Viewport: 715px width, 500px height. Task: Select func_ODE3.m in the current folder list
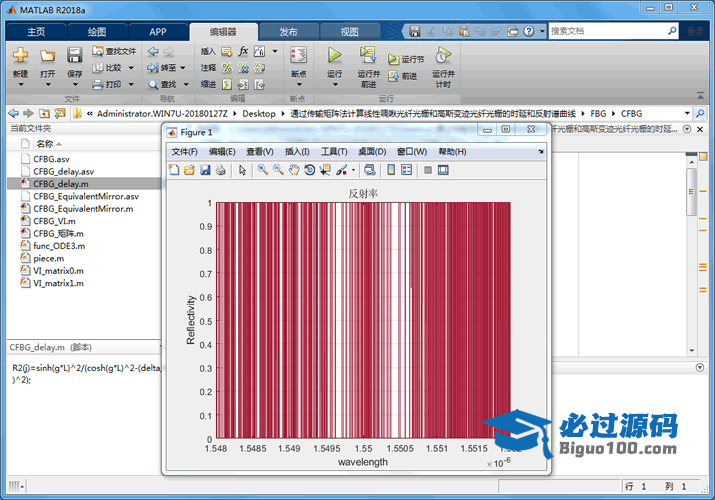59,246
